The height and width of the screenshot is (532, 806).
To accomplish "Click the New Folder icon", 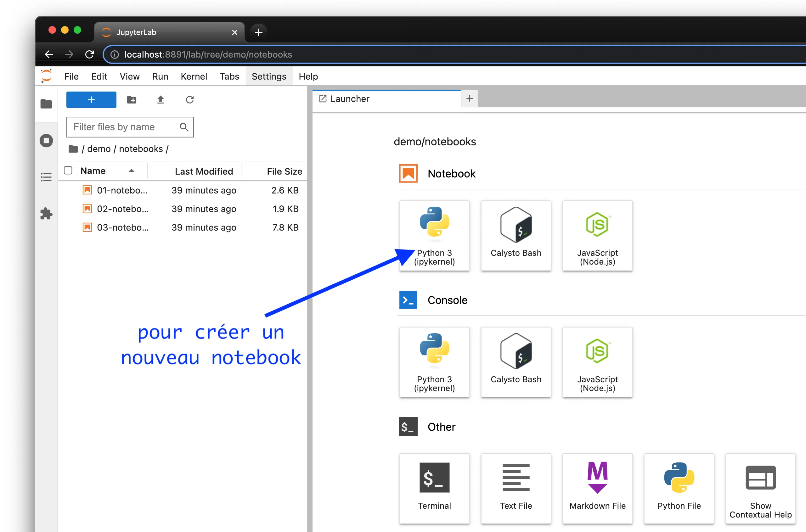I will pyautogui.click(x=132, y=100).
